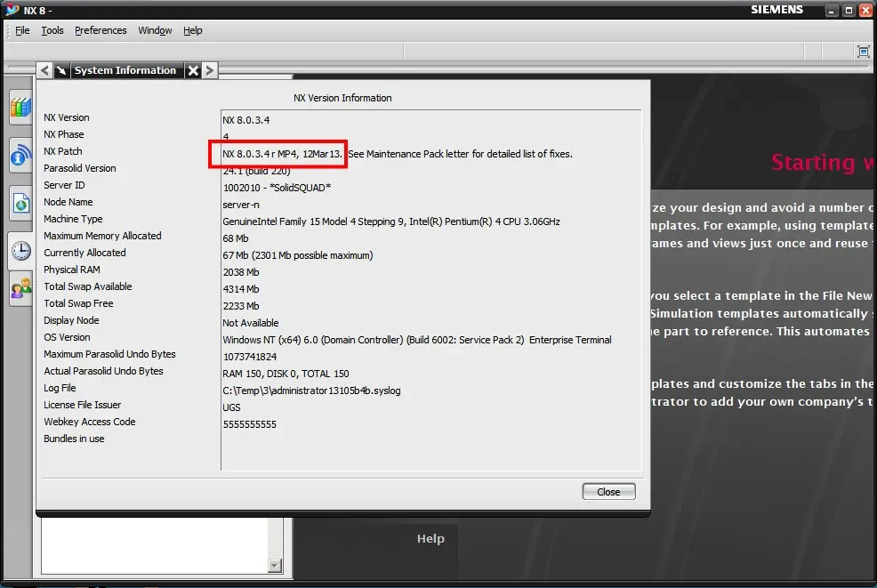Image resolution: width=877 pixels, height=588 pixels.
Task: Click the NX Patch label
Action: pyautogui.click(x=62, y=151)
